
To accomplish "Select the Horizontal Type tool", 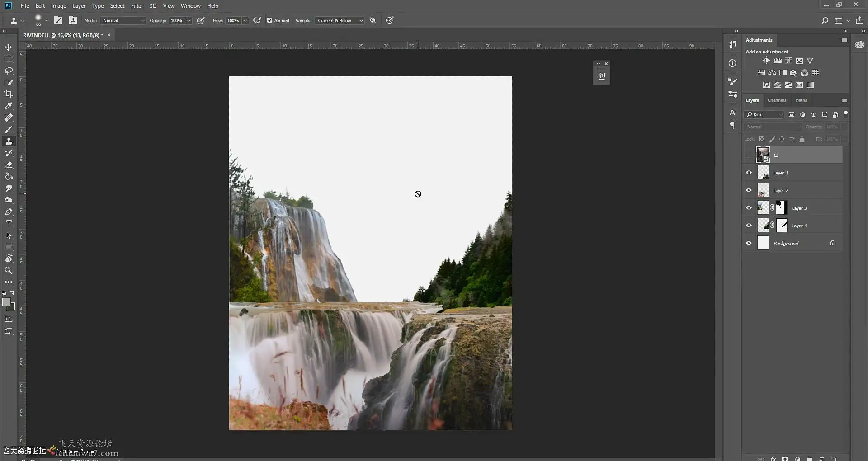I will click(9, 224).
